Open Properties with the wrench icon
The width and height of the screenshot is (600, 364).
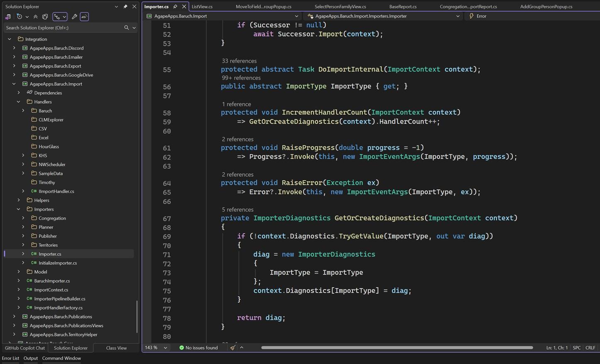coord(74,17)
